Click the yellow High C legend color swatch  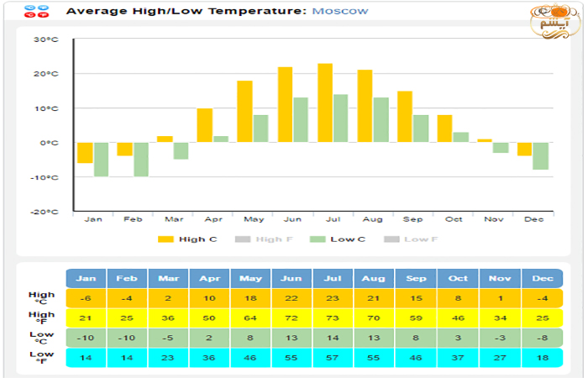coord(165,239)
